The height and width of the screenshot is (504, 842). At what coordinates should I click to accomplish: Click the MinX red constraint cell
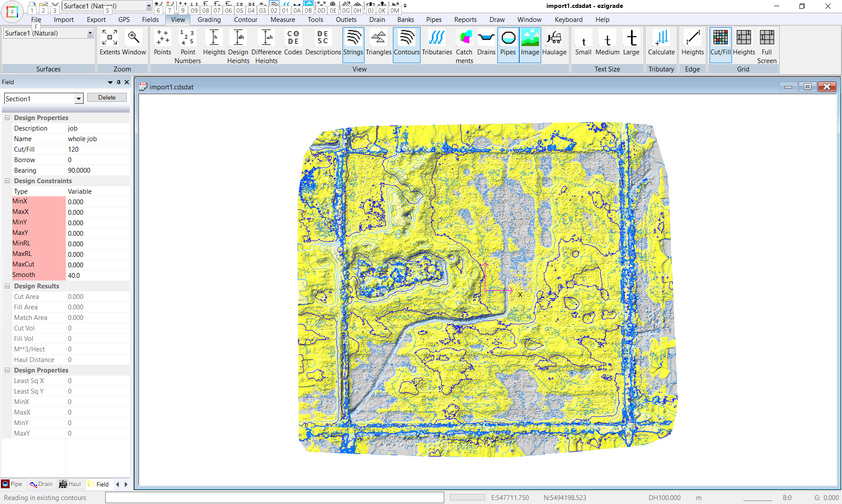tap(39, 202)
